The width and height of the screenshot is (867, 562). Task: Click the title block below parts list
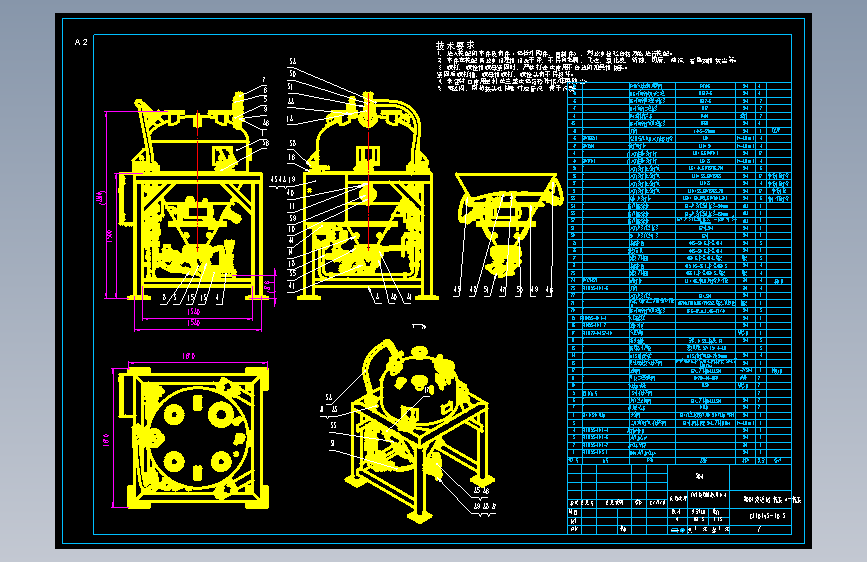tap(679, 499)
